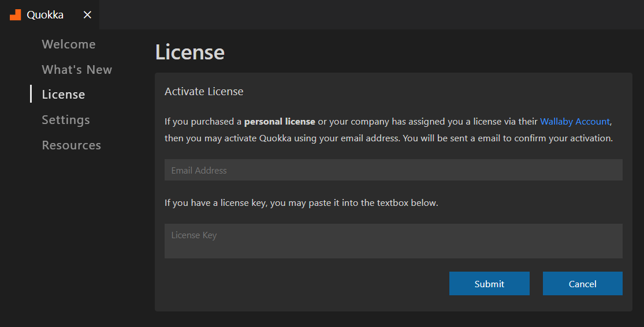Submit the license activation form

pos(489,284)
